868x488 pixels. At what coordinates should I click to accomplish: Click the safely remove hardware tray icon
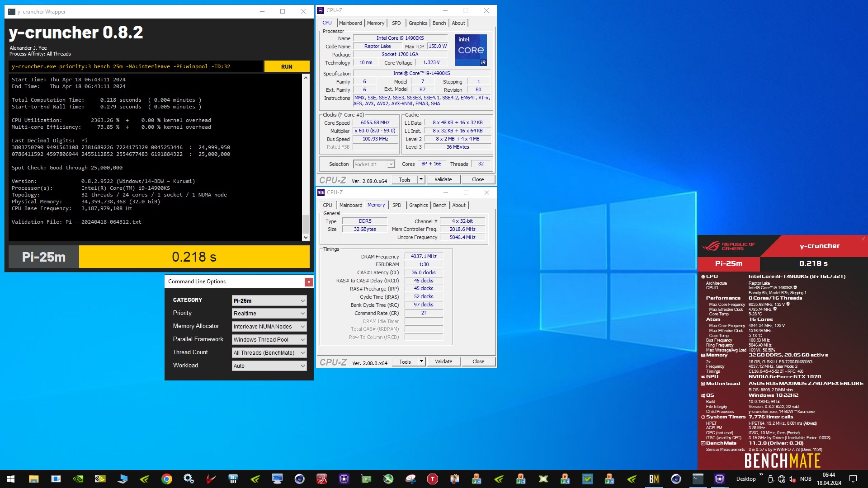click(x=771, y=479)
